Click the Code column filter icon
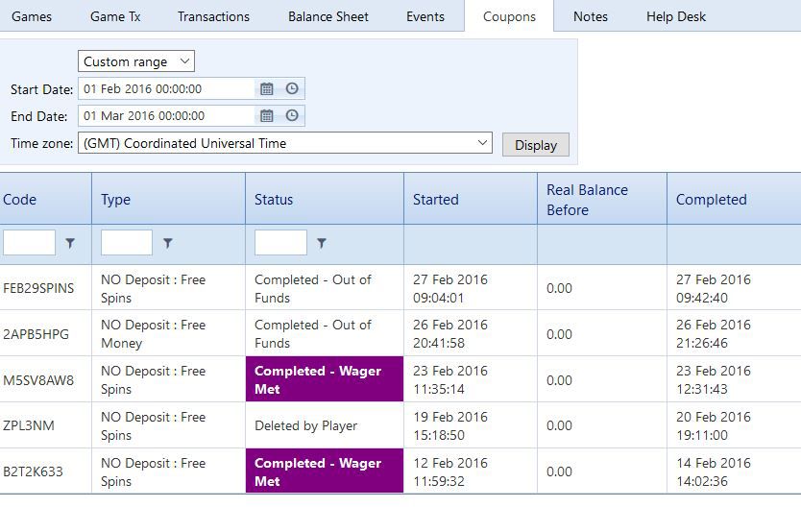Screen dimensions: 801x532 [x=70, y=243]
